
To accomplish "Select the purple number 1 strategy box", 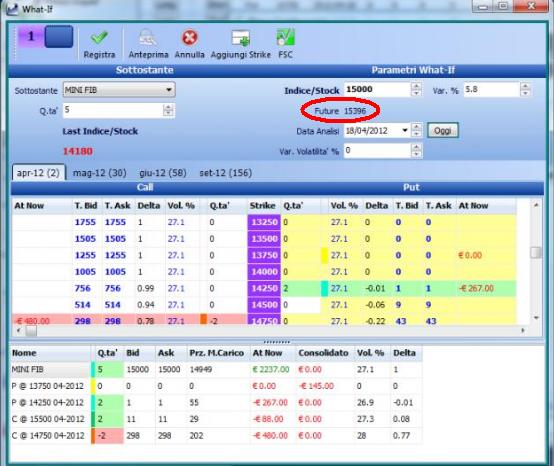I will (31, 36).
